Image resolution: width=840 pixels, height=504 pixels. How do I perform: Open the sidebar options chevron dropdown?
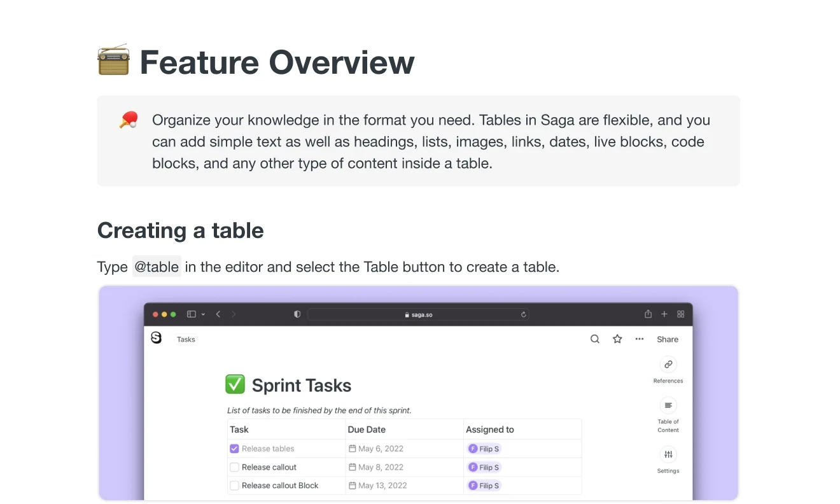203,314
